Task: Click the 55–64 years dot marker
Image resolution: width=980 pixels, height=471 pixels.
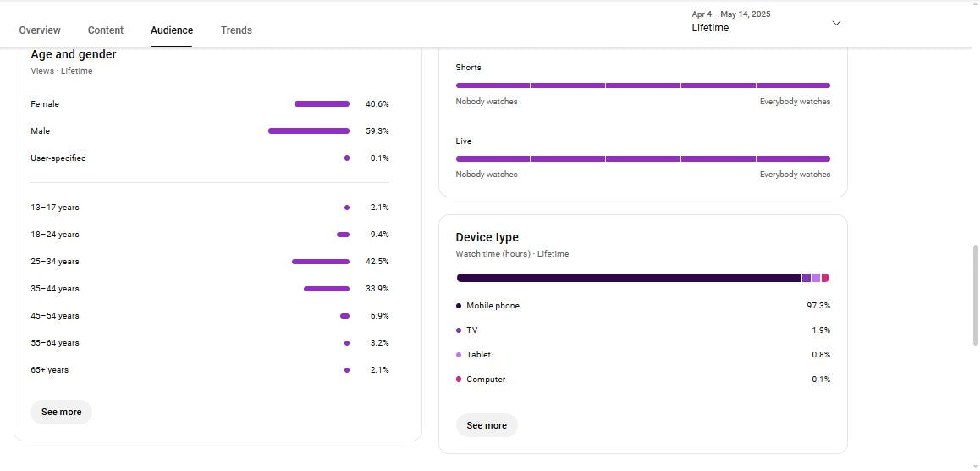Action: 347,343
